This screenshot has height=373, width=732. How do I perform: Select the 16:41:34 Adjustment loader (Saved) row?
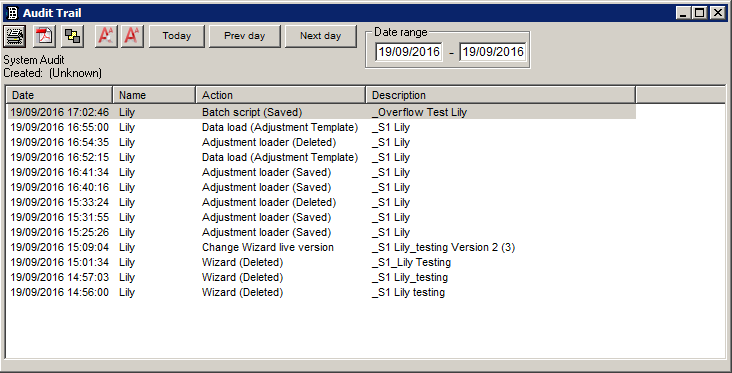(321, 172)
